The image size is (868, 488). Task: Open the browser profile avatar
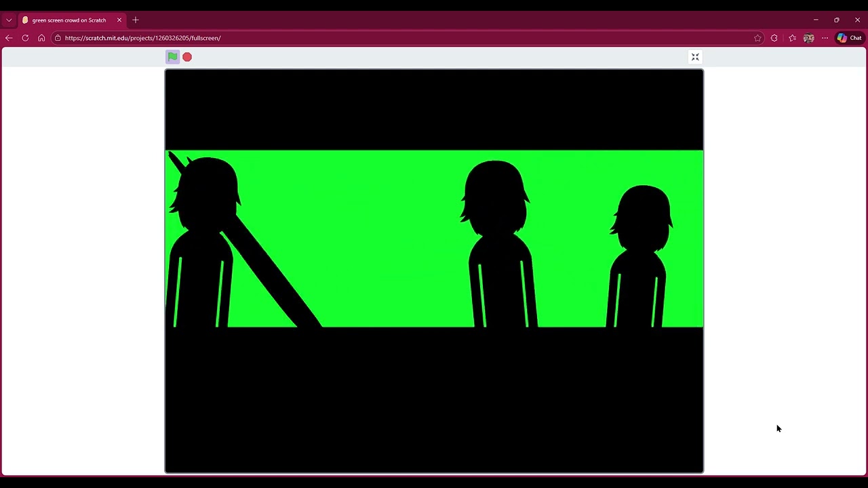[x=808, y=38]
